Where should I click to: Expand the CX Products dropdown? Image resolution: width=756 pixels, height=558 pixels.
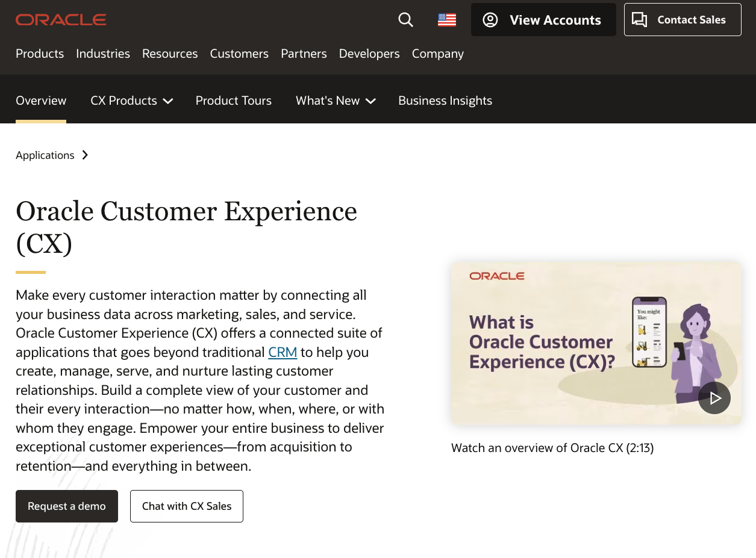(132, 101)
